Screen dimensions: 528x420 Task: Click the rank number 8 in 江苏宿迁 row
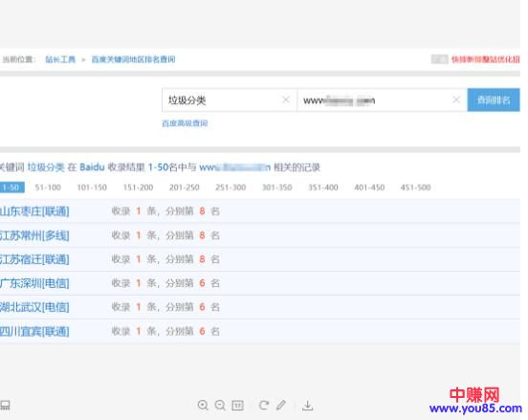[x=202, y=259]
